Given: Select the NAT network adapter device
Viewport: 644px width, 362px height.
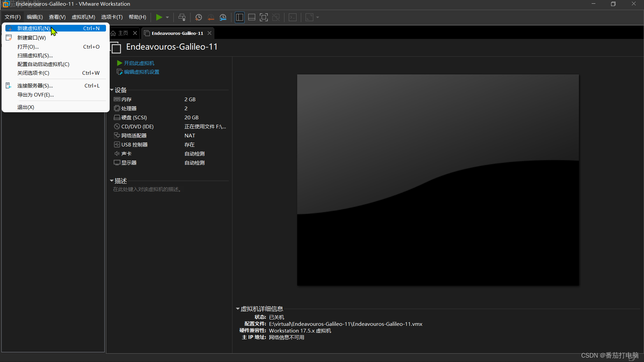Looking at the screenshot, I should click(x=133, y=135).
